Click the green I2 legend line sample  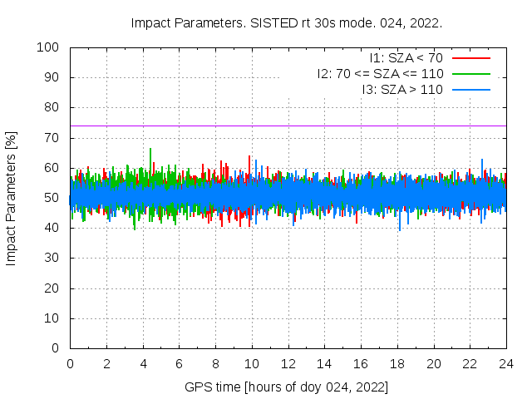click(470, 73)
